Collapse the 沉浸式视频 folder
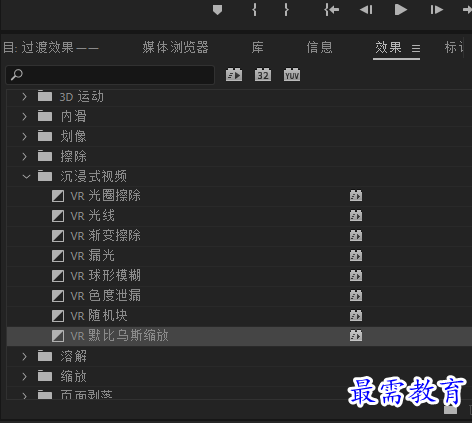Screen dimensions: 472x423 pos(26,177)
